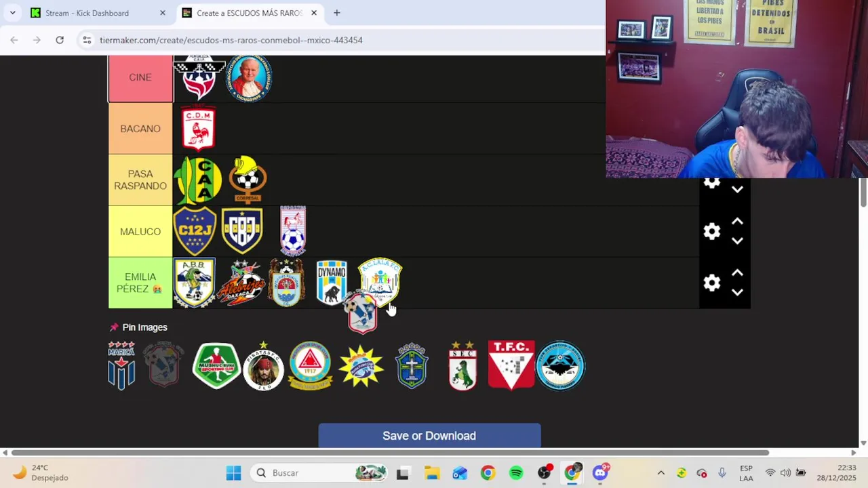Show hidden system tray icons chevron
The width and height of the screenshot is (868, 488).
tap(661, 473)
